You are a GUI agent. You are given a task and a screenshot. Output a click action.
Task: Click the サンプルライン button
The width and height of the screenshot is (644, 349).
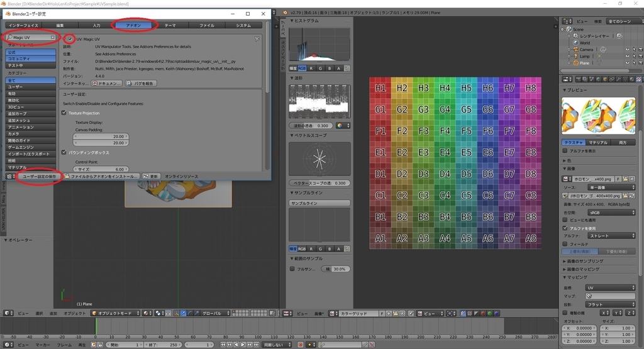[319, 203]
